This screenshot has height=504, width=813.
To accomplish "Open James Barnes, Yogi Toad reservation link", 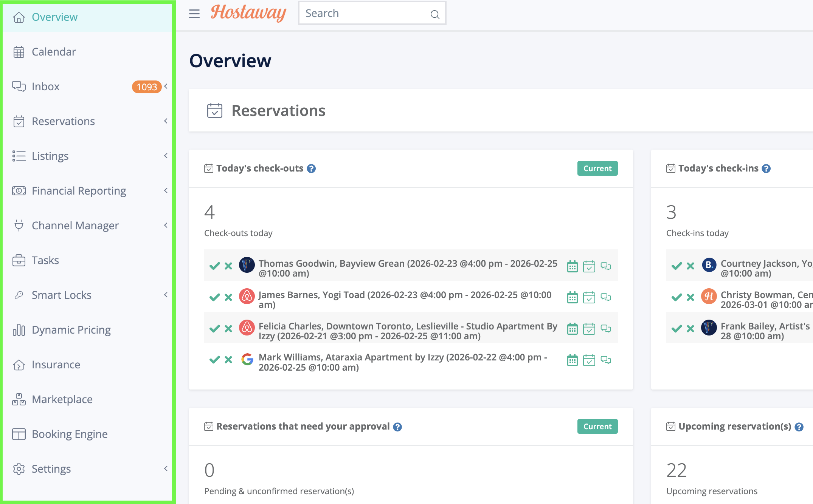I will coord(405,300).
